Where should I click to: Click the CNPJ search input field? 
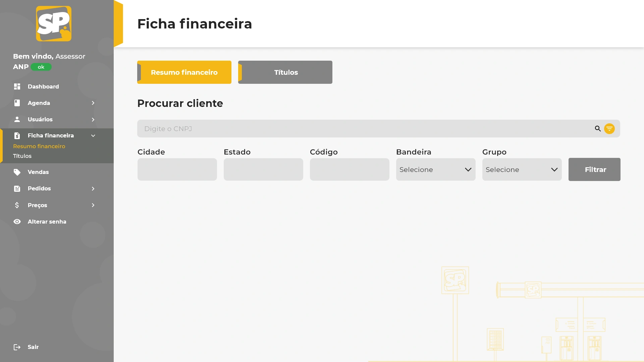pyautogui.click(x=366, y=129)
